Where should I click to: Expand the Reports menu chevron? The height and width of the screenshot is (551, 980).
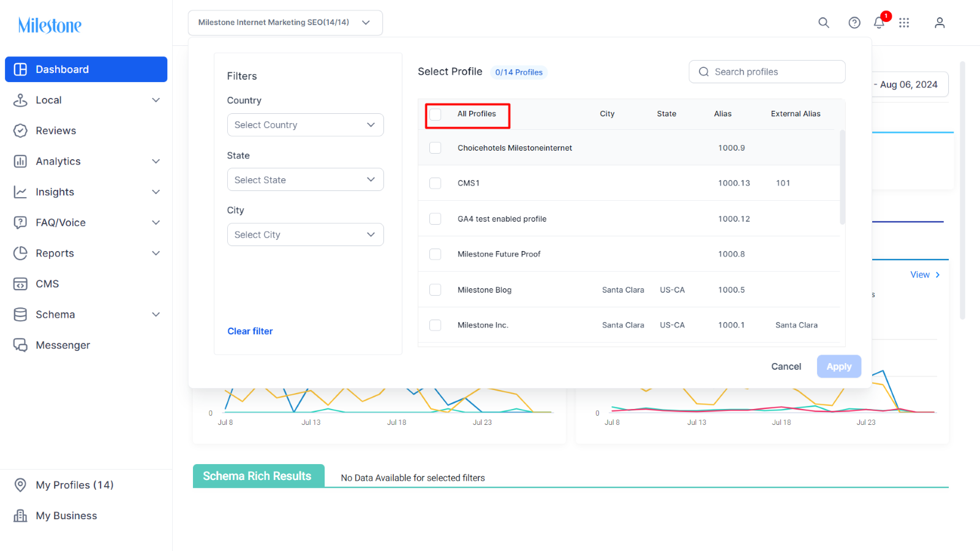tap(156, 253)
